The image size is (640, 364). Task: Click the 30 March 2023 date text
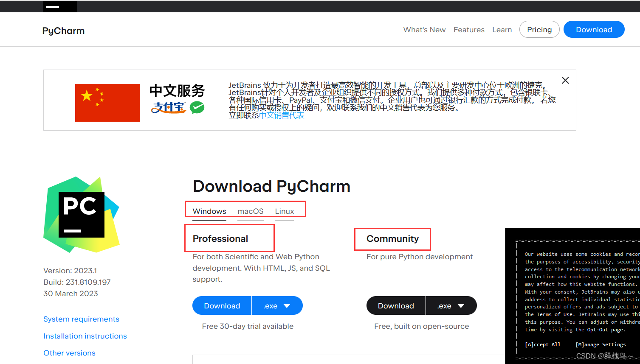(70, 294)
